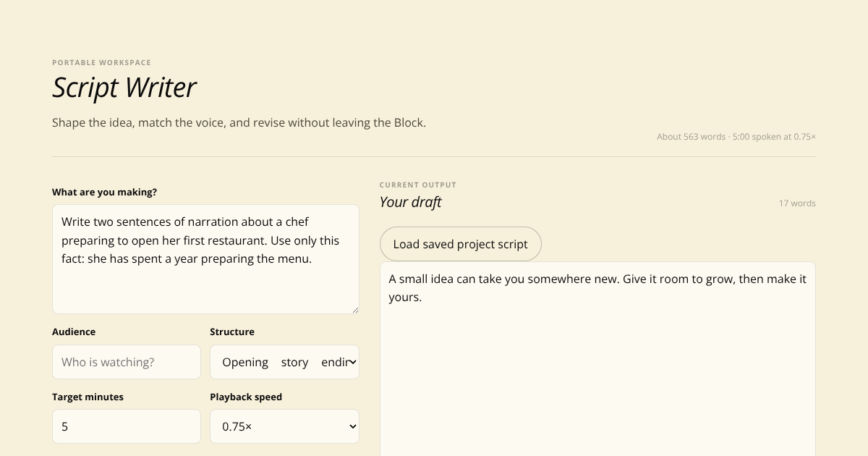Click the 'About 563 words · 5:00 spoken' text
This screenshot has height=456, width=868.
736,137
